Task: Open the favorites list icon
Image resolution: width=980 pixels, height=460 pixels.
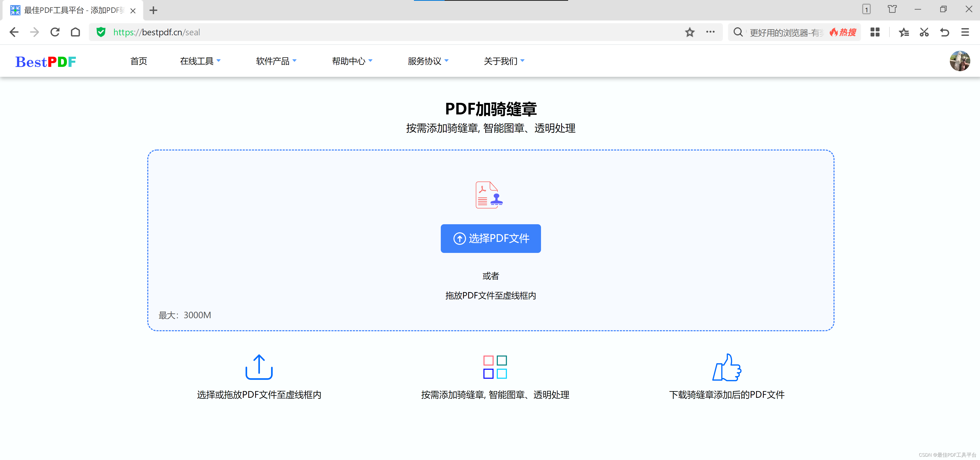Action: [x=904, y=32]
